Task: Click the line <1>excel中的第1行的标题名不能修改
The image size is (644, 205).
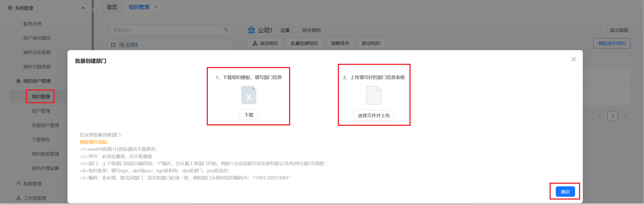Action: [x=118, y=149]
